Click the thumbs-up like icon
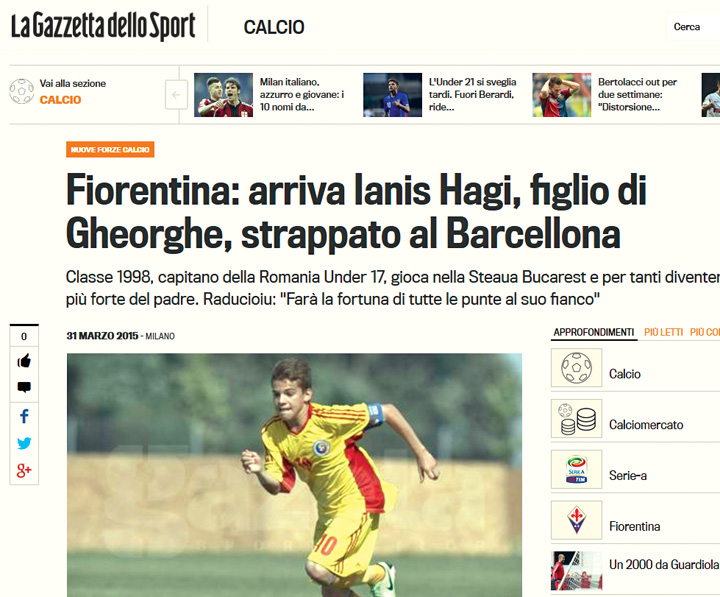Image resolution: width=720 pixels, height=597 pixels. pyautogui.click(x=24, y=361)
